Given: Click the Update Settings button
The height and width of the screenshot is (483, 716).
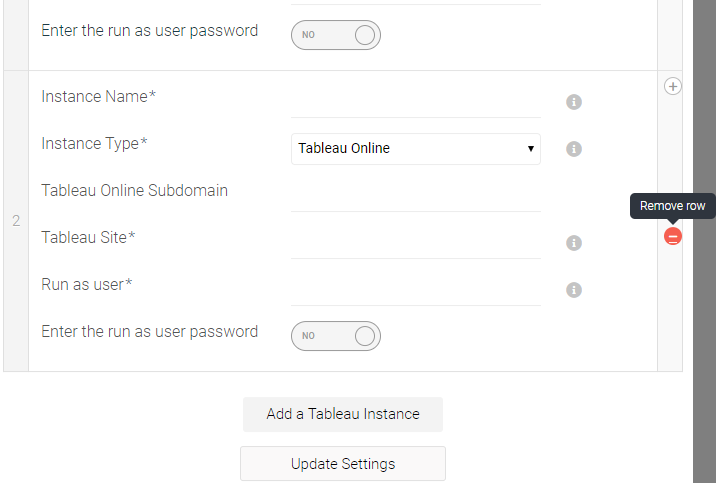Looking at the screenshot, I should tap(343, 464).
